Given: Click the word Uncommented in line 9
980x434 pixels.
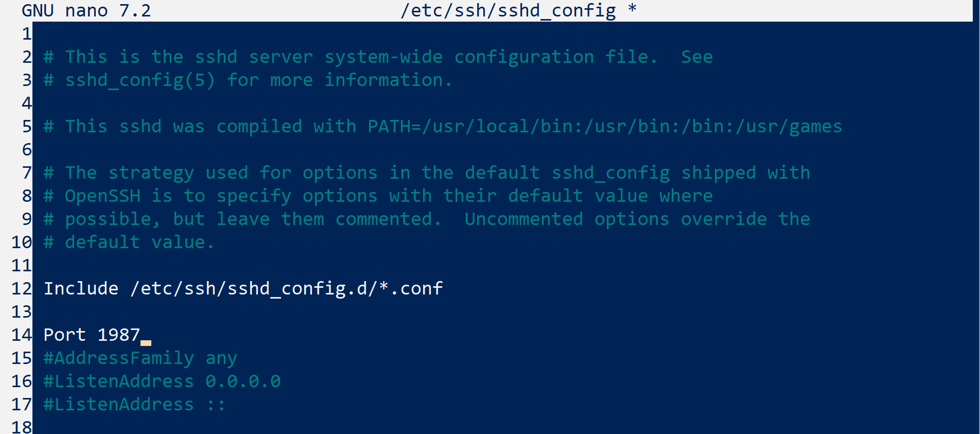Looking at the screenshot, I should tap(524, 219).
